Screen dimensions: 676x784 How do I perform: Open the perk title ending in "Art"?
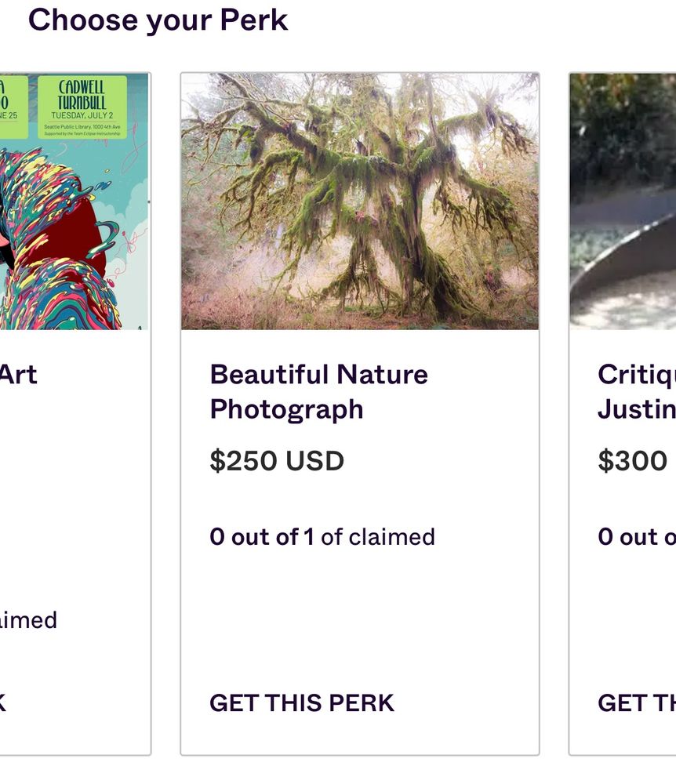click(x=19, y=375)
